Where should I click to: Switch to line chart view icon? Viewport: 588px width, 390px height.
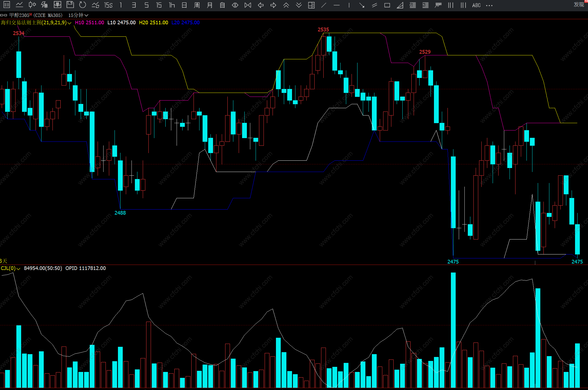[x=19, y=5]
